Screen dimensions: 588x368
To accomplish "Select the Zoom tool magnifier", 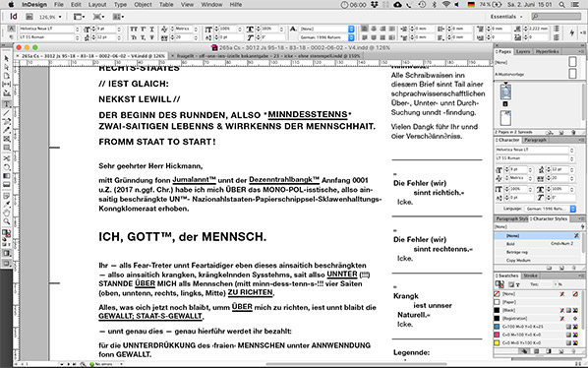I will pyautogui.click(x=6, y=221).
